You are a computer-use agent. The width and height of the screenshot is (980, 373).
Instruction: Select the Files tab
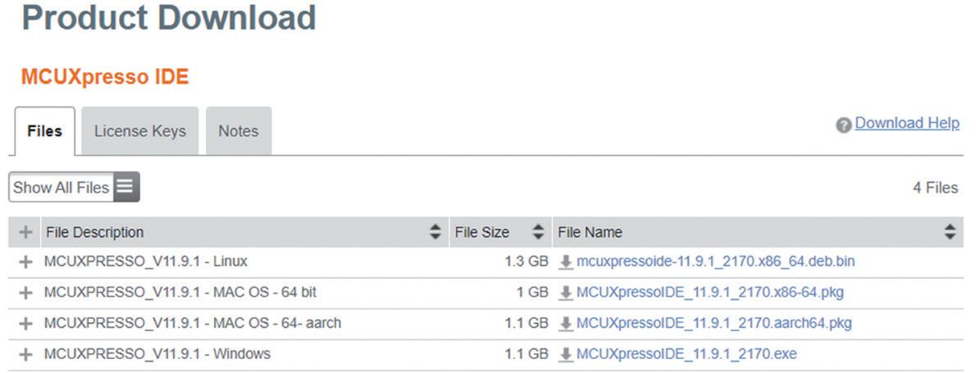pos(44,131)
